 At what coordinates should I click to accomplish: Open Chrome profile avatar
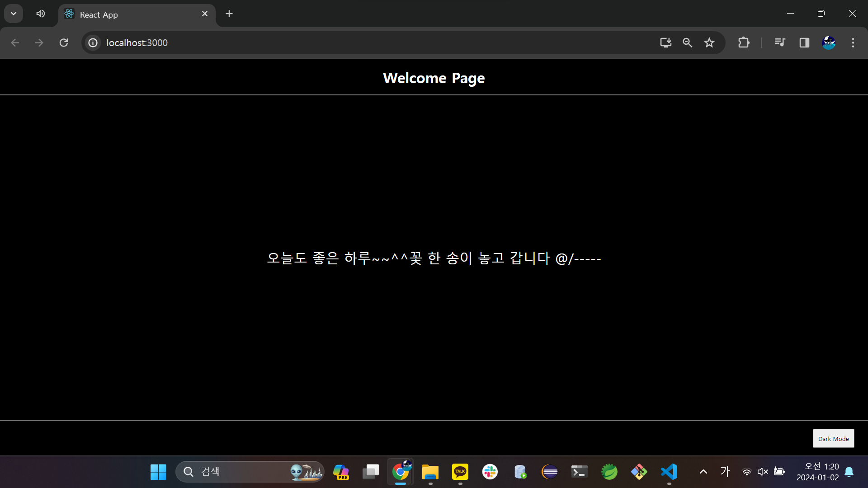click(x=828, y=42)
